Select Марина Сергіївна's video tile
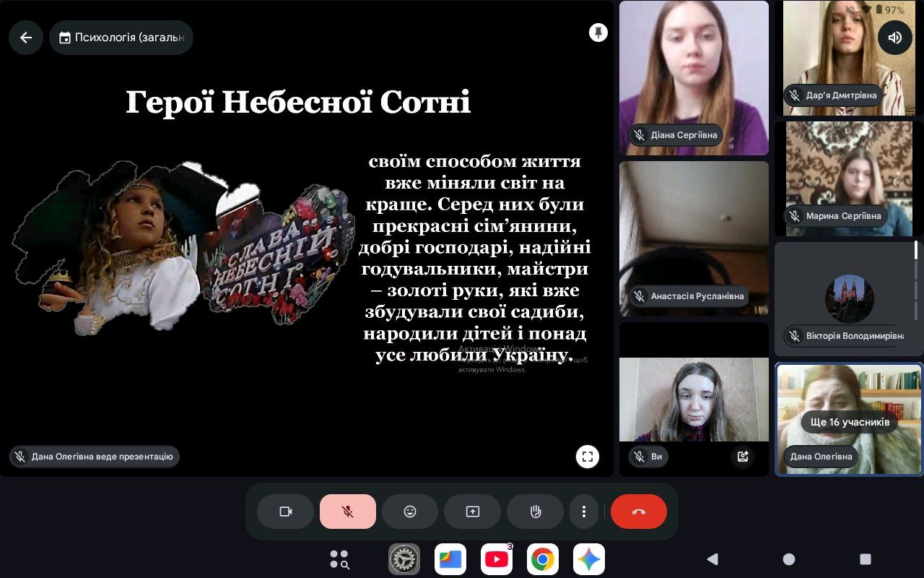Viewport: 924px width, 578px height. (849, 178)
